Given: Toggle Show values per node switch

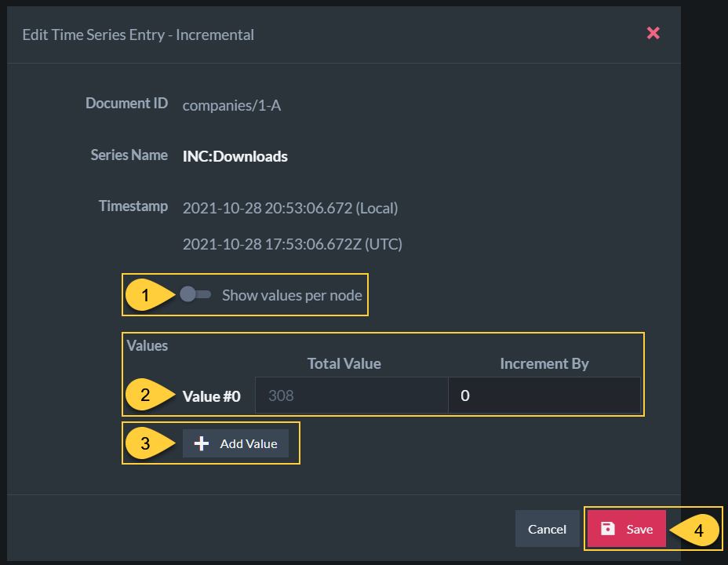Looking at the screenshot, I should 195,293.
